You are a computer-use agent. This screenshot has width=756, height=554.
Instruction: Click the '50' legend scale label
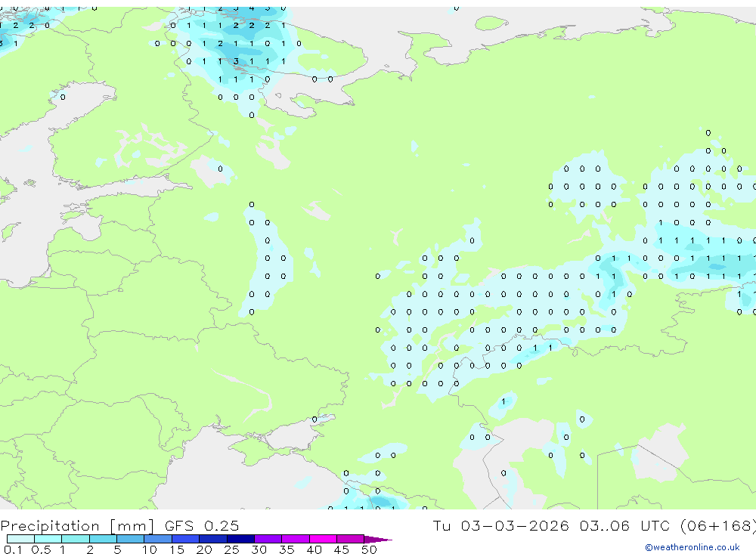370,549
